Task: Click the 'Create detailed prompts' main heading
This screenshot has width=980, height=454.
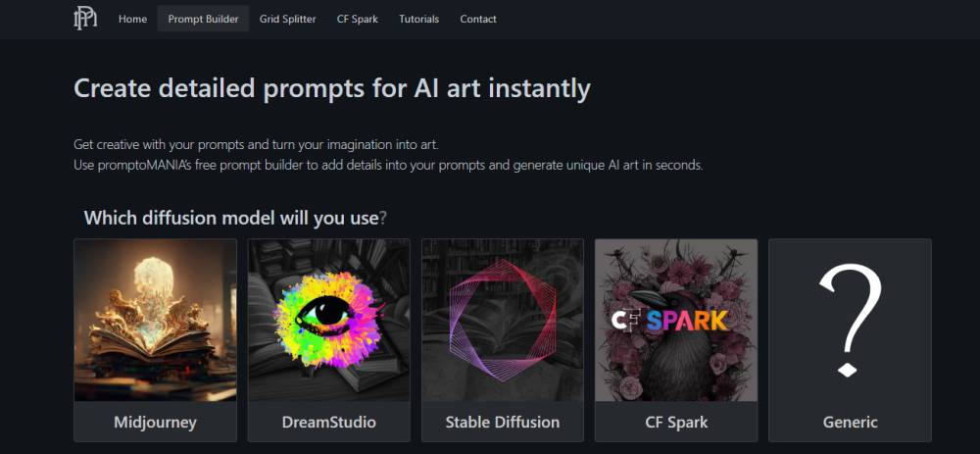Action: (x=332, y=89)
